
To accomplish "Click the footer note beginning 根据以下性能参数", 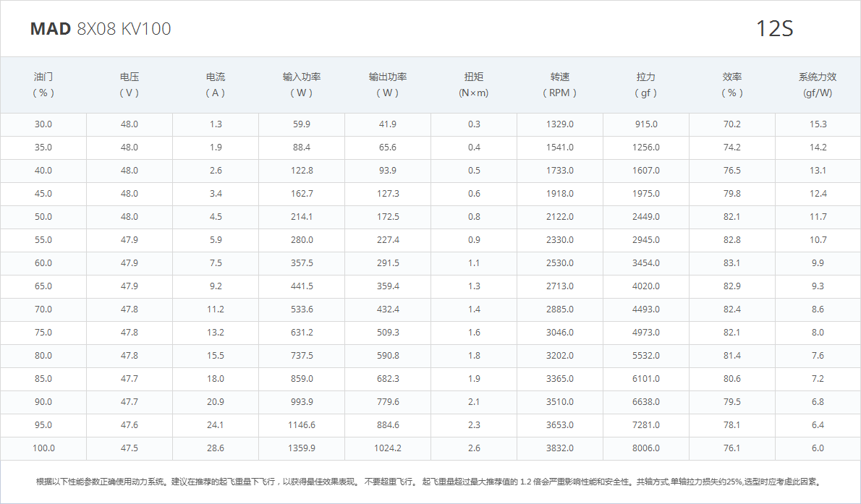I will pyautogui.click(x=429, y=482).
